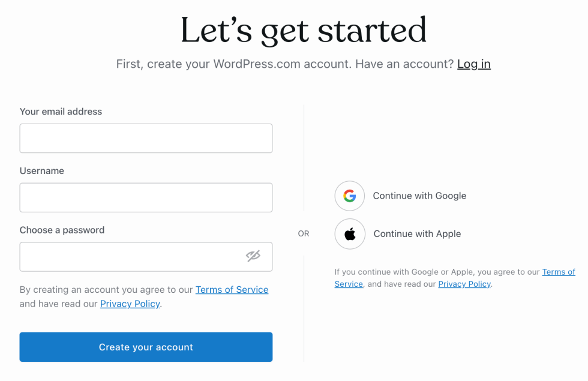
Task: Toggle password visibility eye icon
Action: (253, 256)
